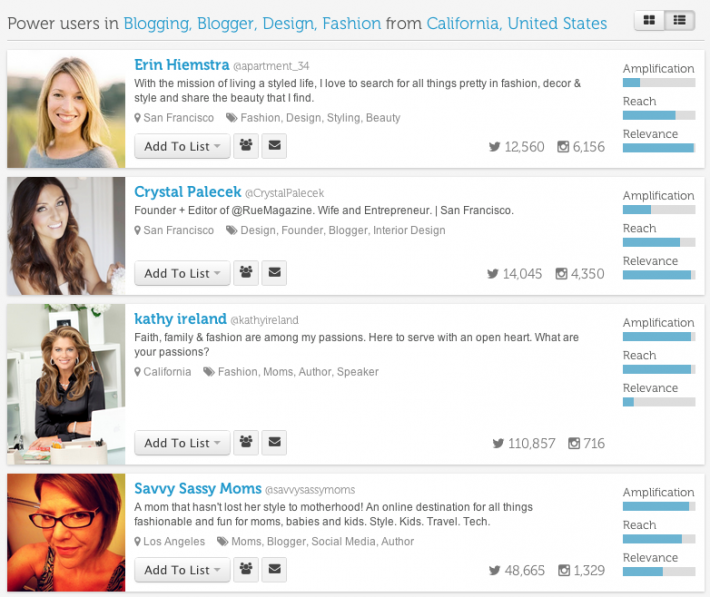Image resolution: width=710 pixels, height=597 pixels.
Task: Expand Add To List for Crystal Palecek
Action: (x=182, y=273)
